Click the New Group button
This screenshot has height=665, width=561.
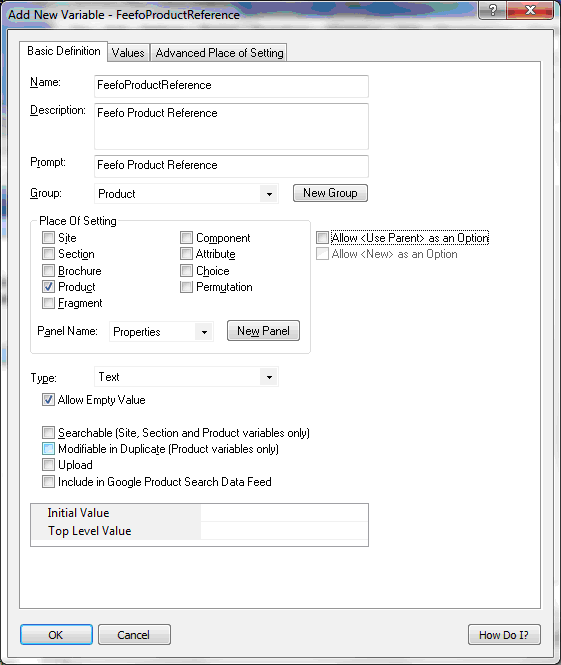(x=330, y=193)
